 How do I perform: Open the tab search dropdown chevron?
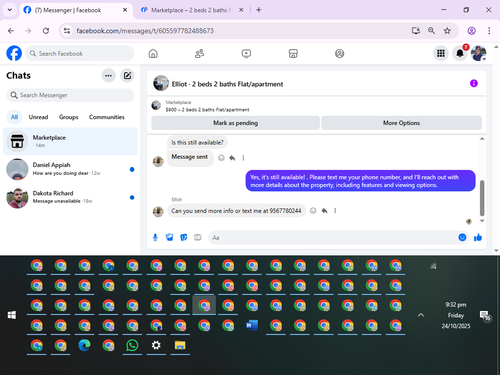click(x=10, y=10)
